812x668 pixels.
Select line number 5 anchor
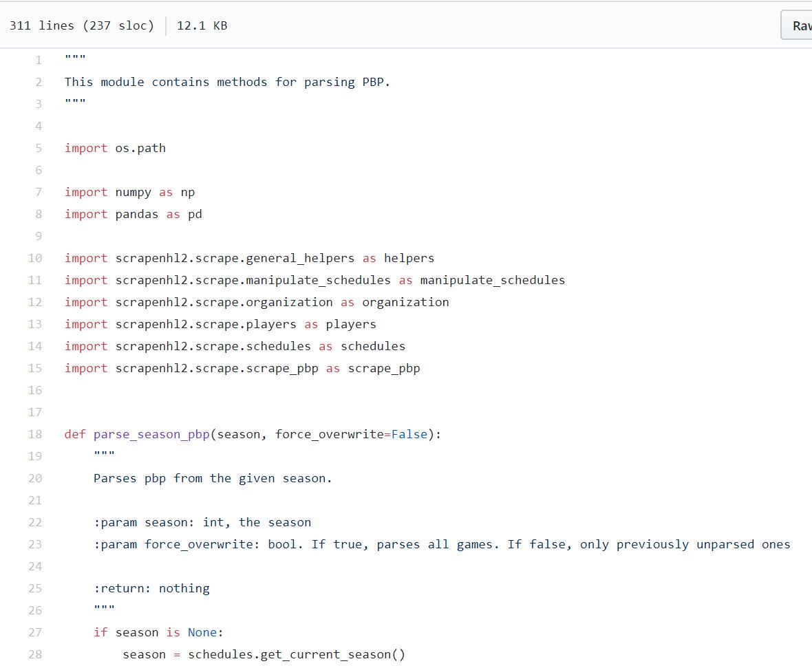[x=38, y=148]
